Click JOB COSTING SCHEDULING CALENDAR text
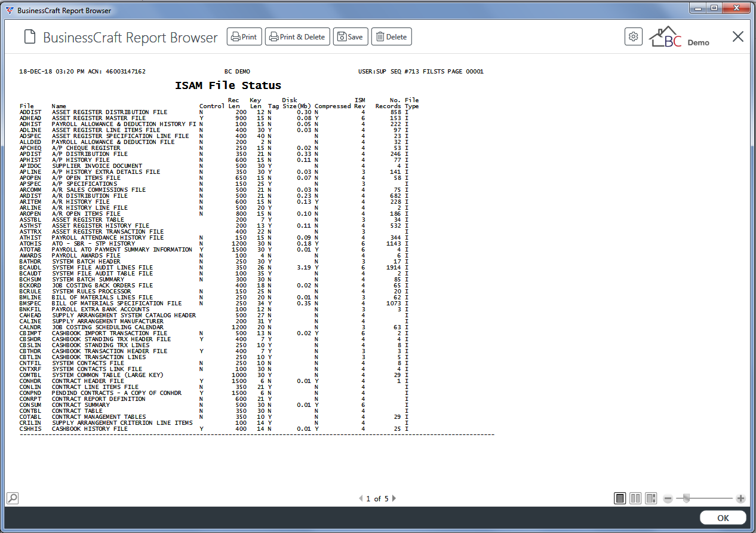 pos(107,327)
